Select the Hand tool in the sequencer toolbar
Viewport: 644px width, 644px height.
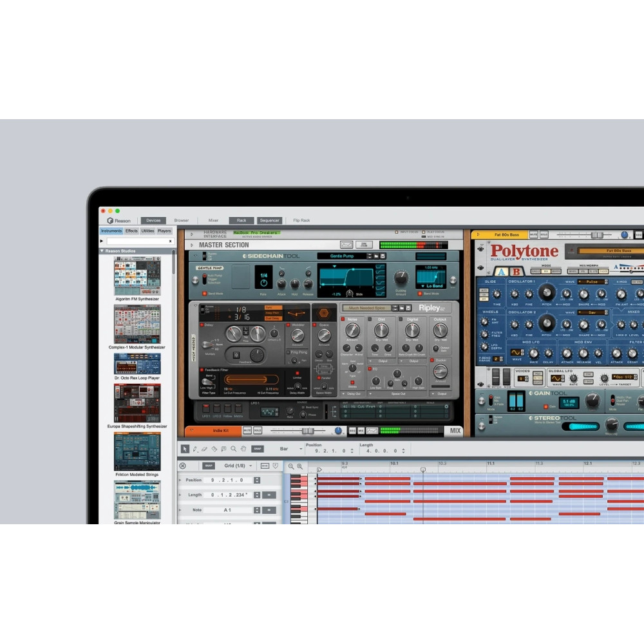point(242,449)
